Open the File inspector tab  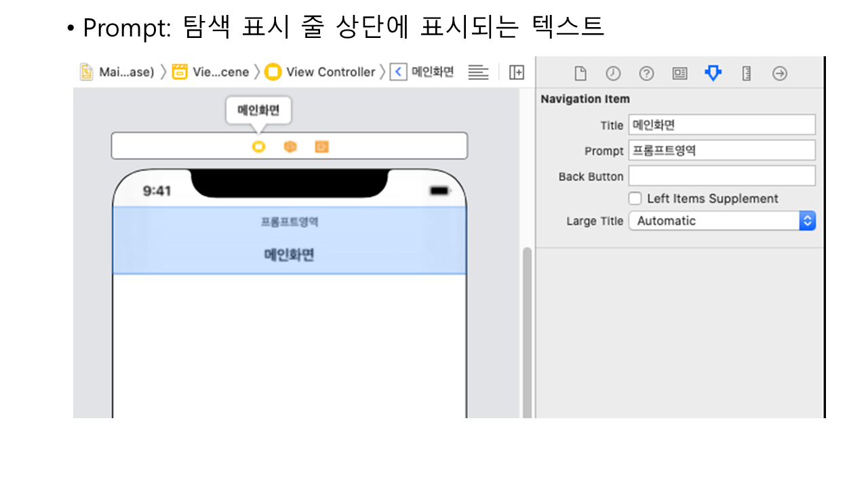[580, 73]
